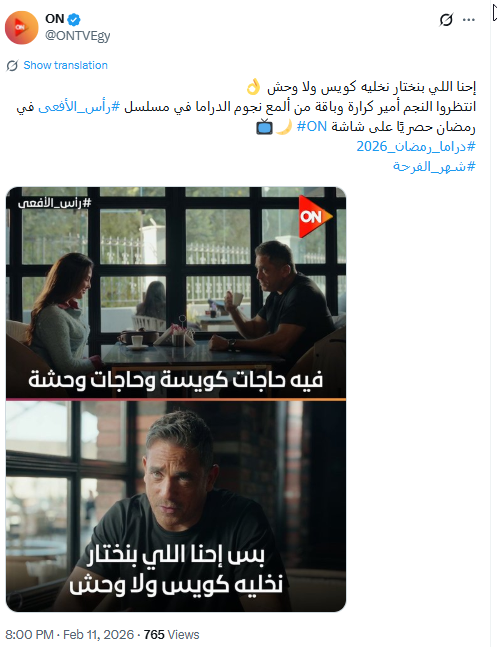Open the #شهر_الفرحة hashtag
The width and height of the screenshot is (497, 647).
coord(434,167)
